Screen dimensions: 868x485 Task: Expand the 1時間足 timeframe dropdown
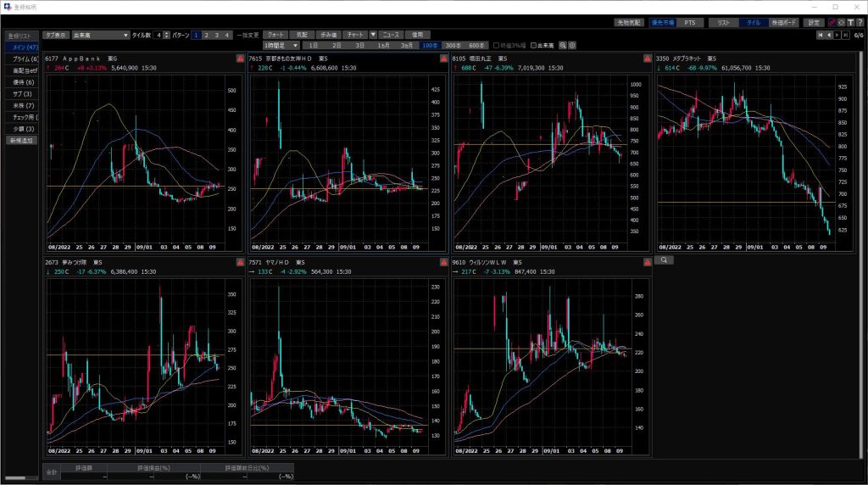point(295,45)
